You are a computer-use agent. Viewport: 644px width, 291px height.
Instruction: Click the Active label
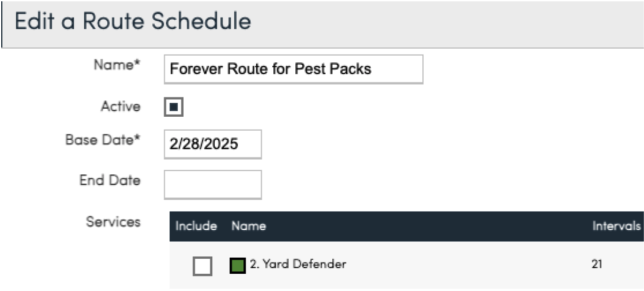121,107
